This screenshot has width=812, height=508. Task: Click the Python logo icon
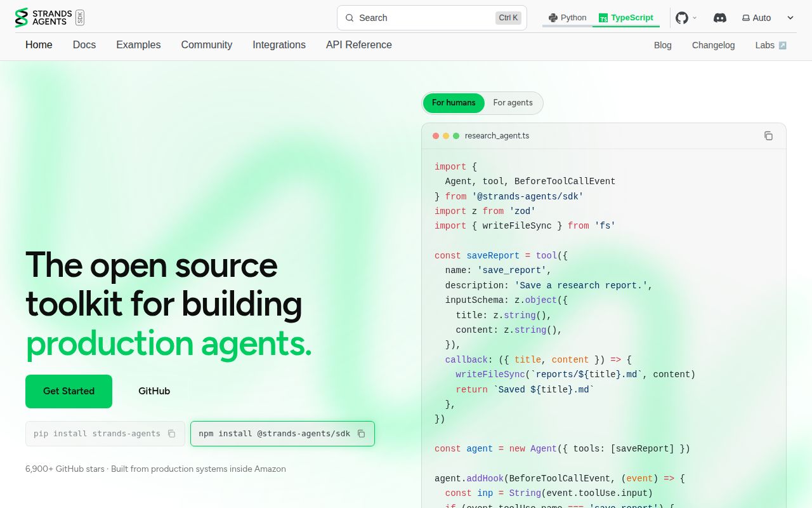553,18
